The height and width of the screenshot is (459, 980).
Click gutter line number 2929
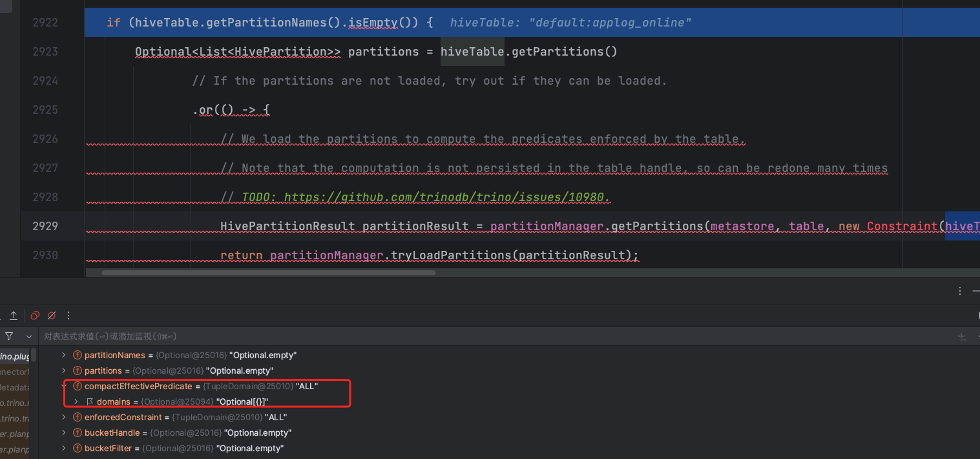[45, 226]
